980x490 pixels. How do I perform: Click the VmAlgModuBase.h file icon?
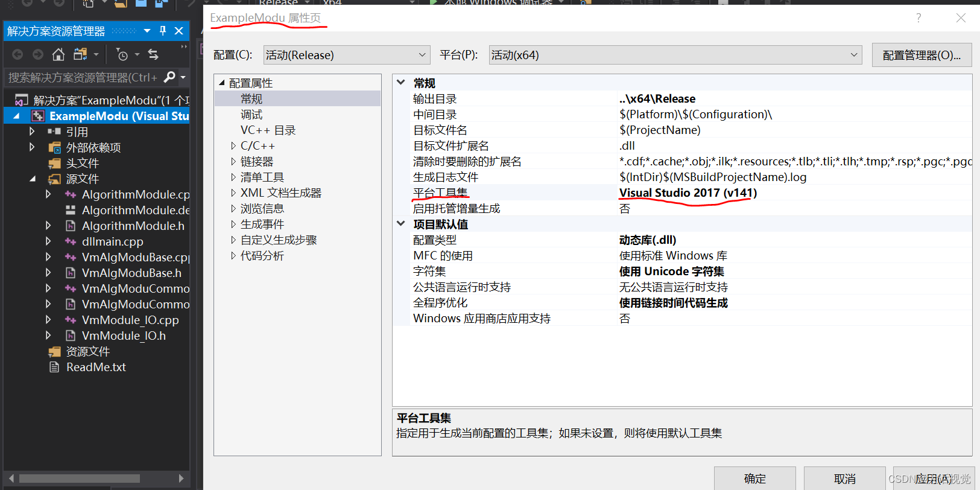[x=71, y=273]
